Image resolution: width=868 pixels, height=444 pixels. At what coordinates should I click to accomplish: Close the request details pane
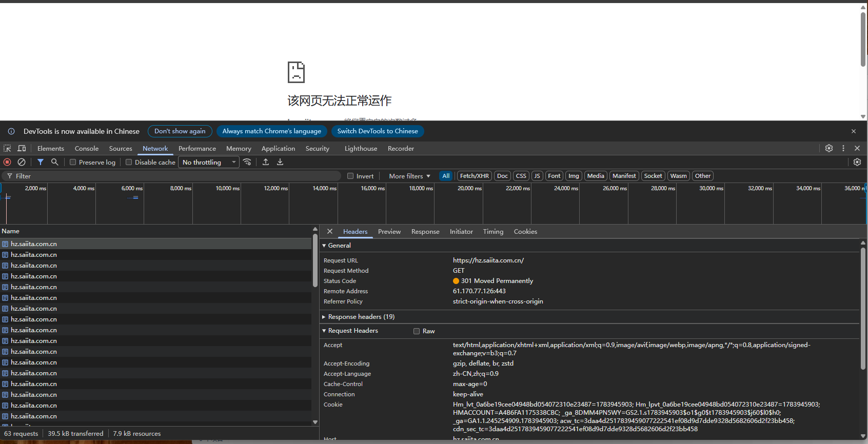[x=330, y=231]
